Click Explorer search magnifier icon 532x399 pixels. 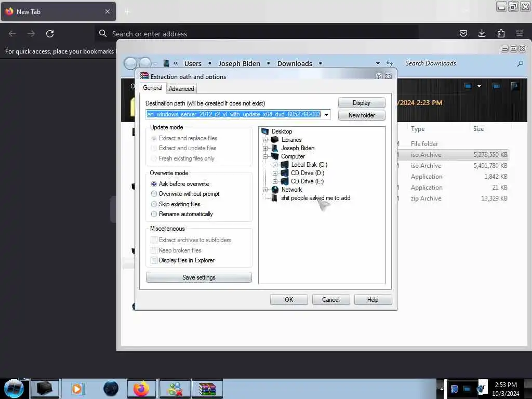pyautogui.click(x=520, y=63)
